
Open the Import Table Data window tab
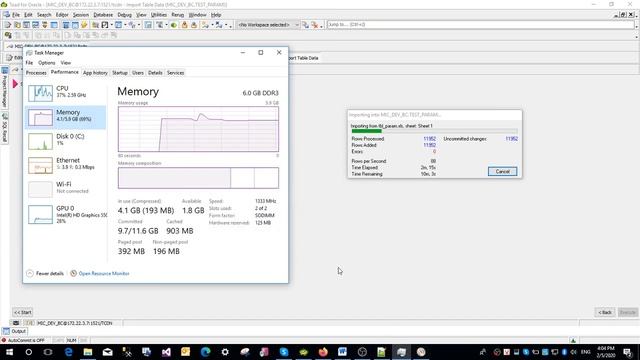[x=303, y=58]
